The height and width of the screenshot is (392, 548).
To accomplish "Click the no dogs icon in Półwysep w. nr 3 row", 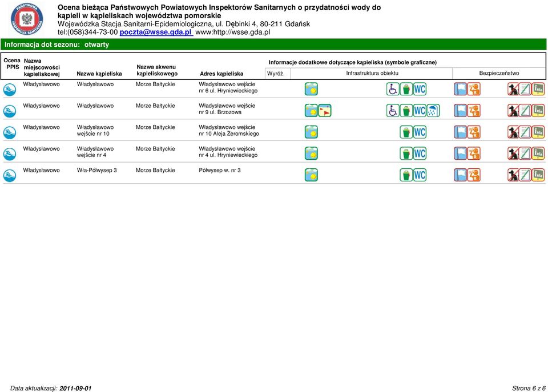I will [x=513, y=175].
